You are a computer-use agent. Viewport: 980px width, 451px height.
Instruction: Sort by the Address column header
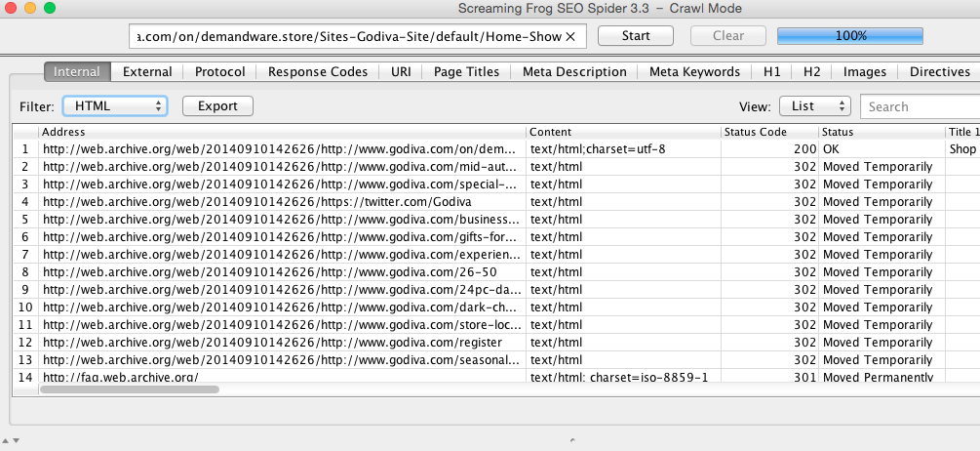click(x=283, y=132)
